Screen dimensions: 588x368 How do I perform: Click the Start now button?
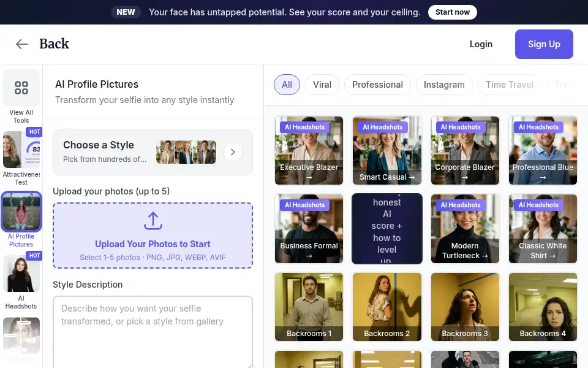pos(452,12)
